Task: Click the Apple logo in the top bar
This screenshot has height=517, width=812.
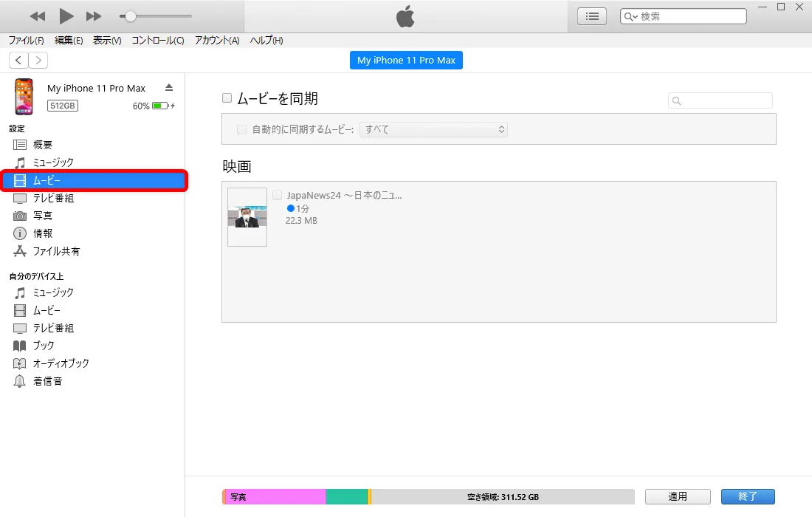Action: pyautogui.click(x=405, y=16)
